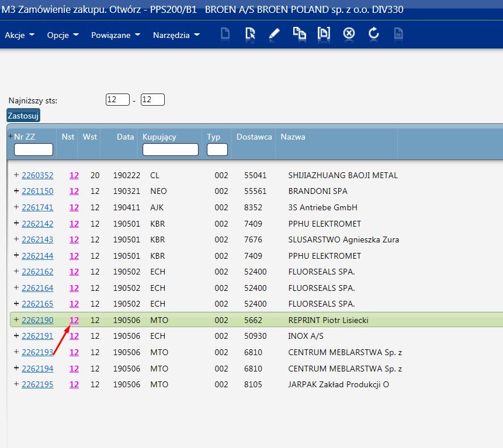Open order link 2262190

tap(37, 320)
